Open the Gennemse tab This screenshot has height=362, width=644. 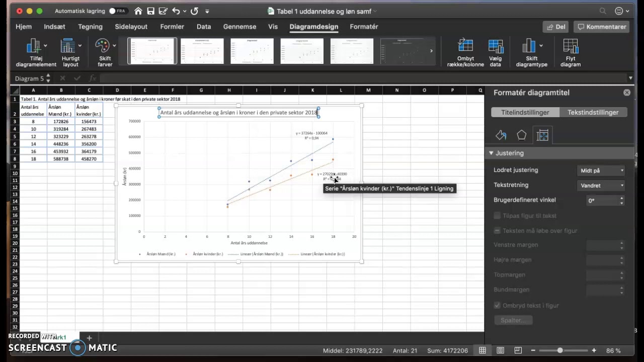pyautogui.click(x=239, y=27)
